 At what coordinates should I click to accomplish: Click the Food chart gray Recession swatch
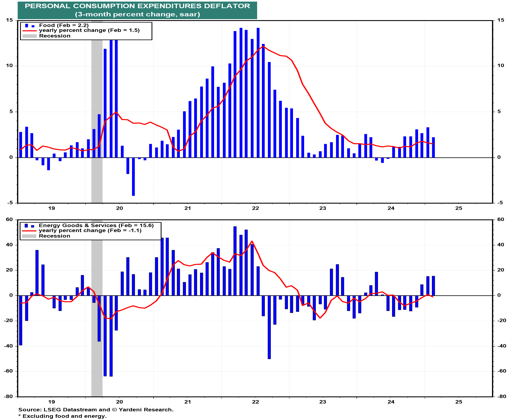(29, 36)
